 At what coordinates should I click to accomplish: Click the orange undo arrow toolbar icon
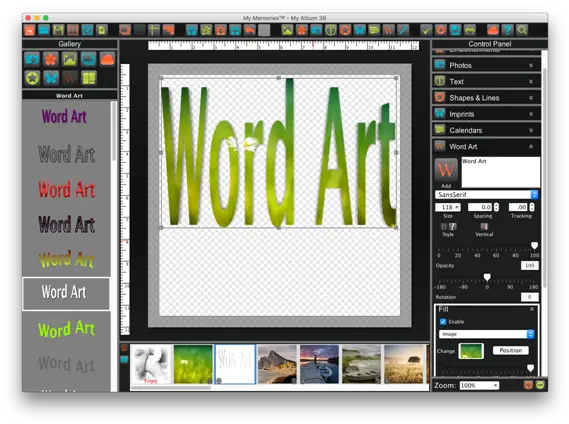[x=250, y=30]
